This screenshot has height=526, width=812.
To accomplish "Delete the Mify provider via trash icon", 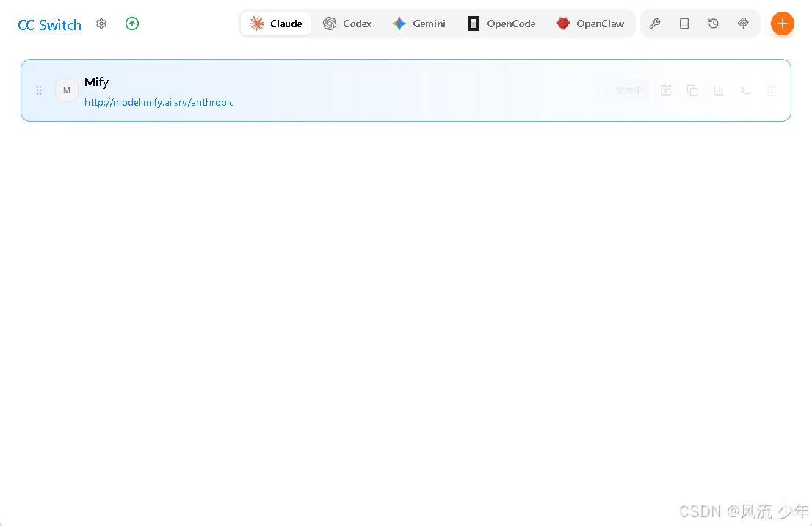I will 772,90.
